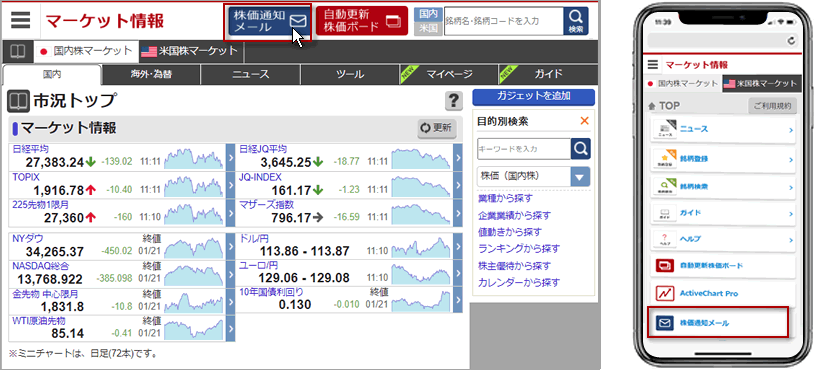Tap 米国株マーケット tab on phone

point(763,83)
